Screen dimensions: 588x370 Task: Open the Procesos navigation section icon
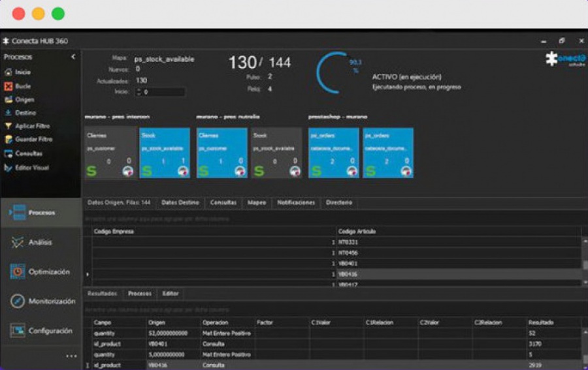18,212
